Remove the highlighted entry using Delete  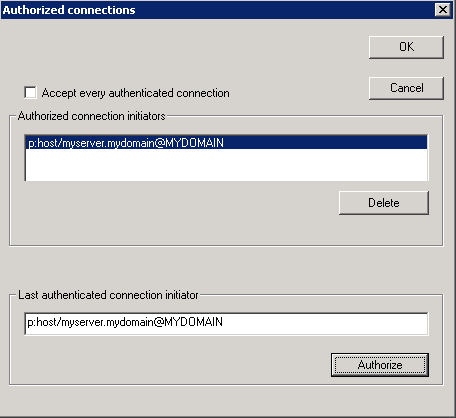click(384, 203)
